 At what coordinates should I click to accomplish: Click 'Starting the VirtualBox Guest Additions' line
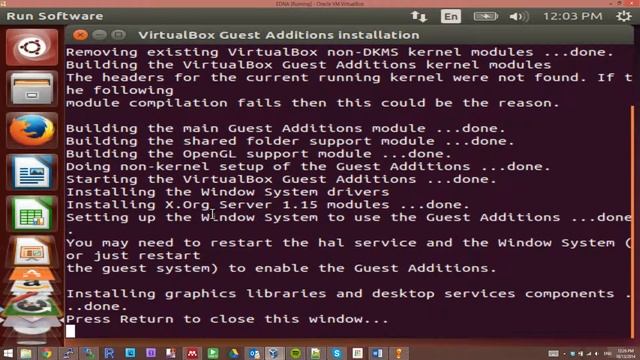(x=281, y=179)
